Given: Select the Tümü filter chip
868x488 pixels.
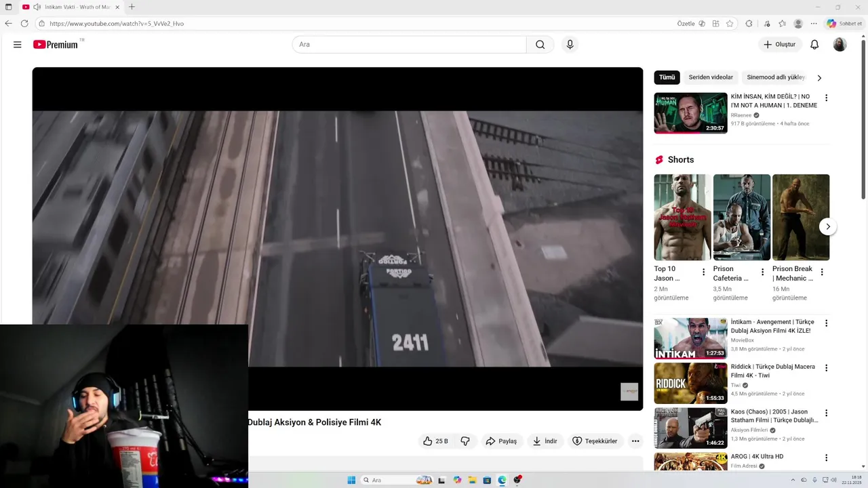Looking at the screenshot, I should point(667,77).
